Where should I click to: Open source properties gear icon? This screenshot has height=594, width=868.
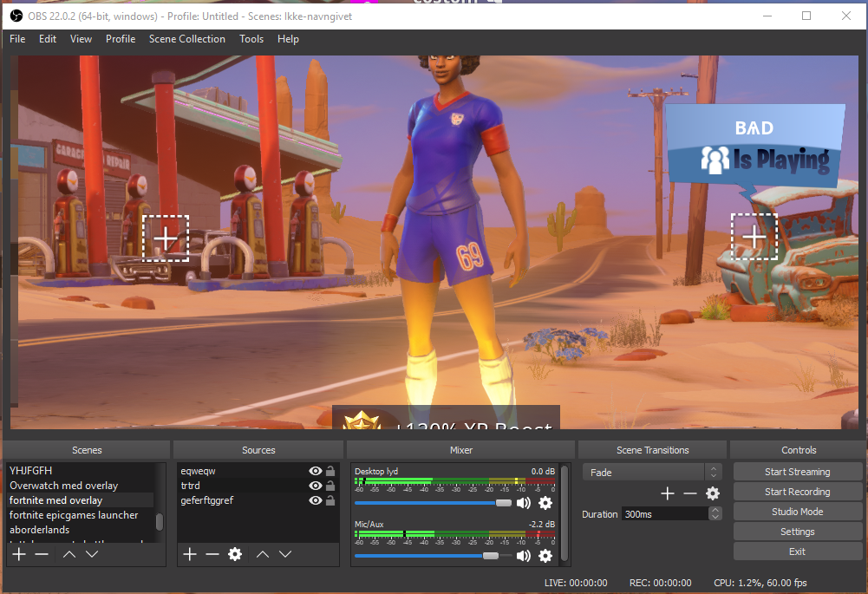(235, 554)
